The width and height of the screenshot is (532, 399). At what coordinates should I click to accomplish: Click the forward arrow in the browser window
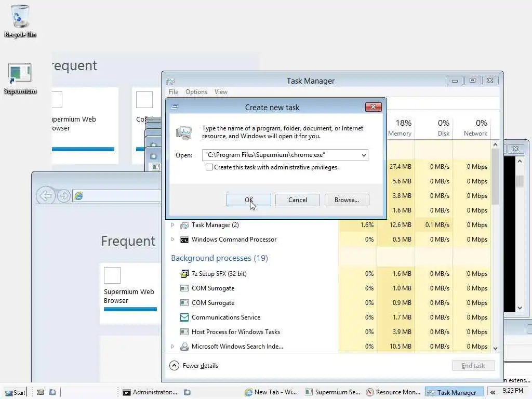click(x=63, y=196)
